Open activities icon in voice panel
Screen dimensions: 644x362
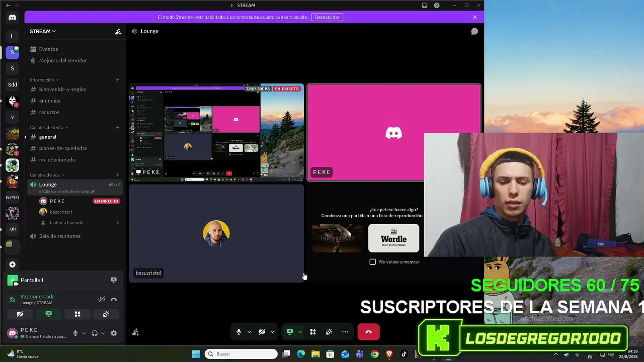[x=77, y=314]
